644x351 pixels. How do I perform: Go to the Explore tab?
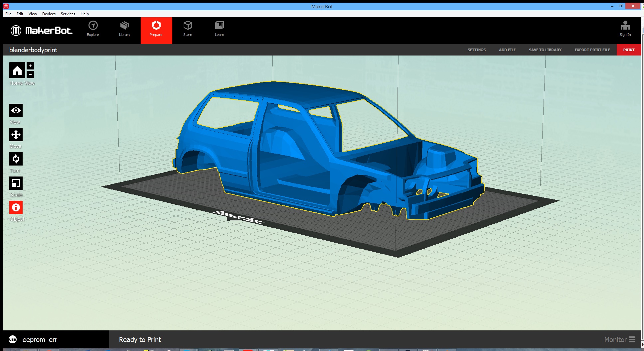click(93, 29)
